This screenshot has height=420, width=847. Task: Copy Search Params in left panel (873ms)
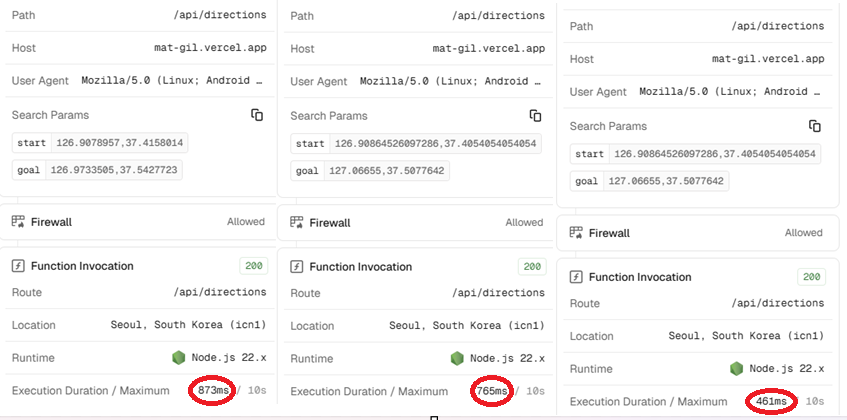click(x=257, y=114)
